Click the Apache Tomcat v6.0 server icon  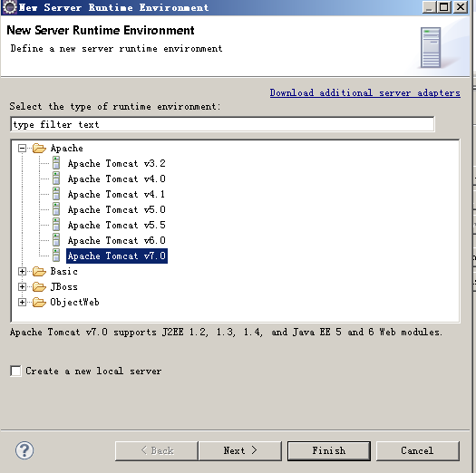click(x=56, y=240)
